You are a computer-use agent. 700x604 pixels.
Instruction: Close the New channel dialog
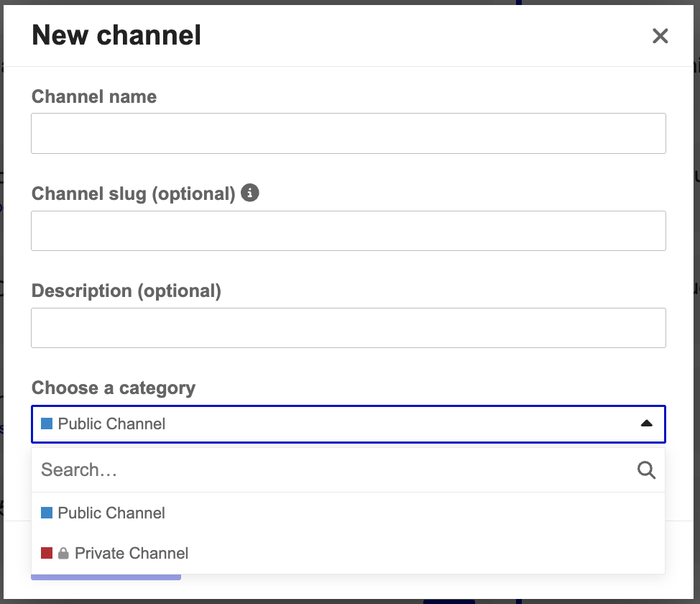click(660, 36)
